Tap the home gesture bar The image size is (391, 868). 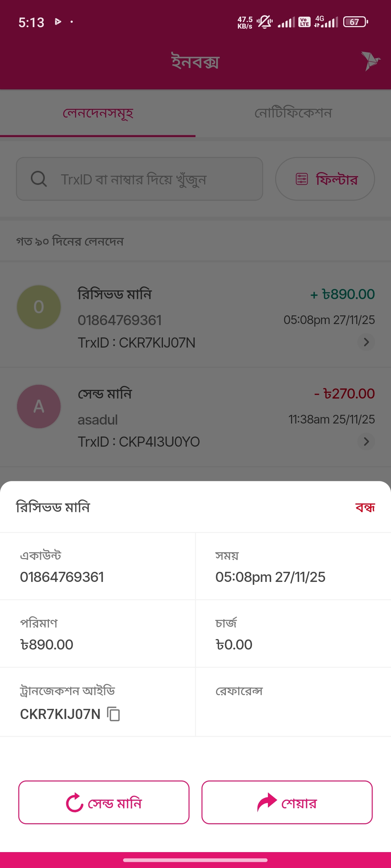(x=195, y=860)
